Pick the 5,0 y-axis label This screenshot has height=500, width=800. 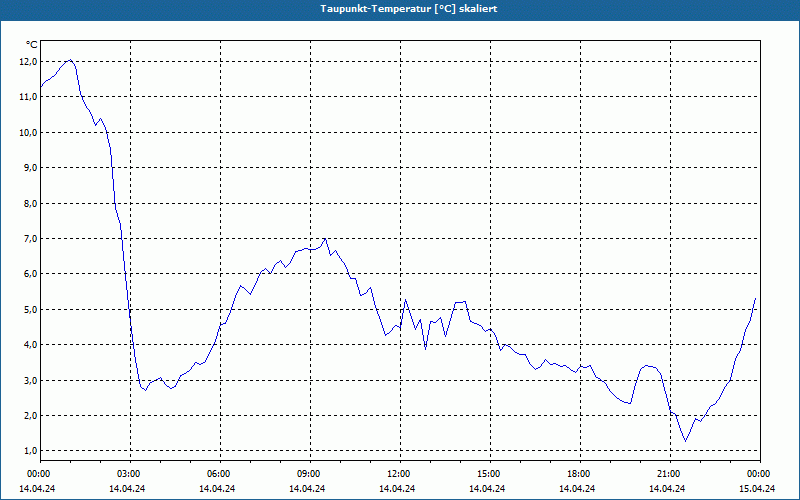click(31, 310)
